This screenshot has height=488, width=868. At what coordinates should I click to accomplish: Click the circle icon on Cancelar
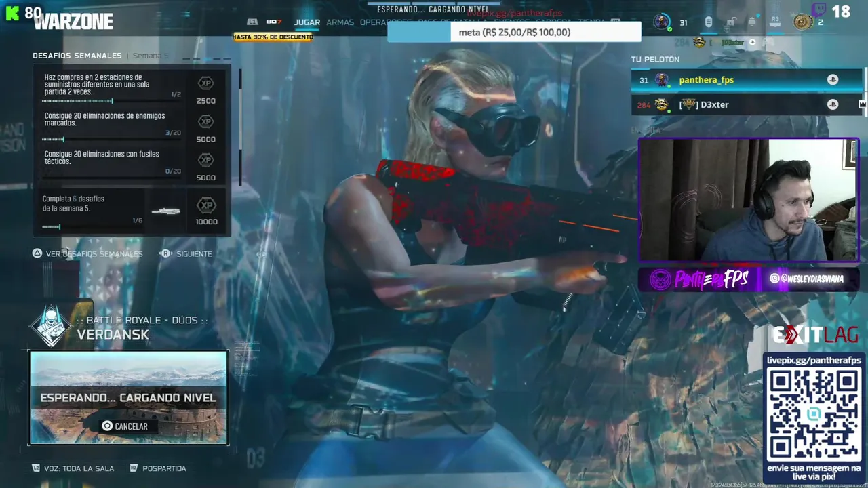[x=106, y=426]
